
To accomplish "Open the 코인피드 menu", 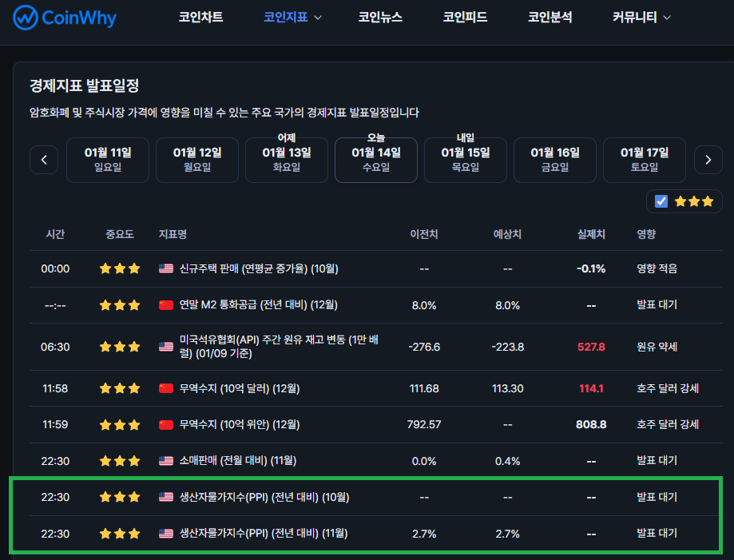I will [x=465, y=17].
